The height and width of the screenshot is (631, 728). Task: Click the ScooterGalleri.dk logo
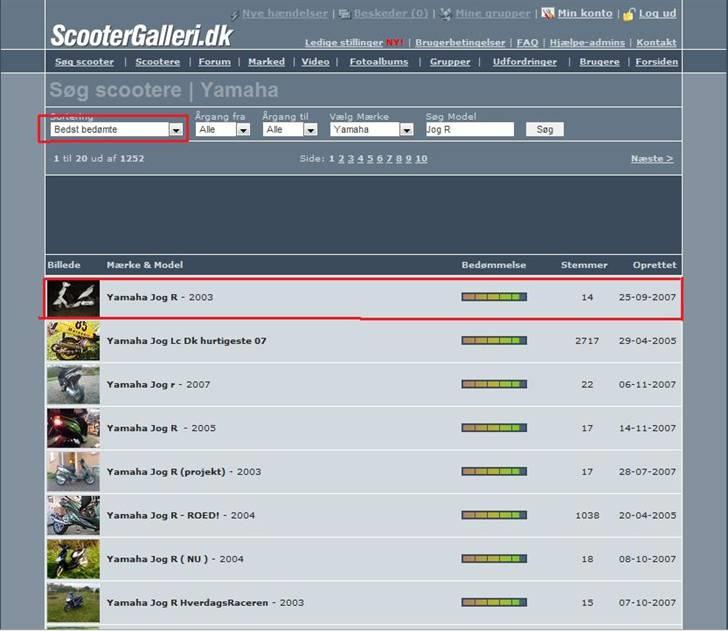[x=141, y=36]
